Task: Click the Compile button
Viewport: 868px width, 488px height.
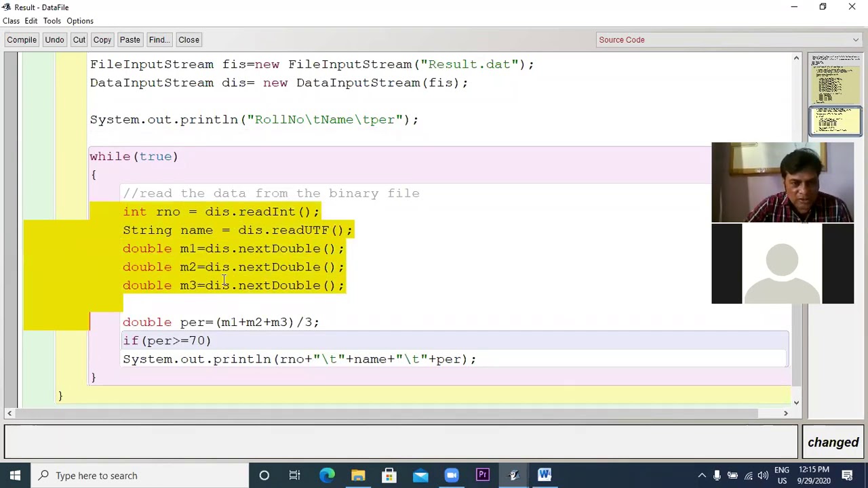Action: (x=22, y=40)
